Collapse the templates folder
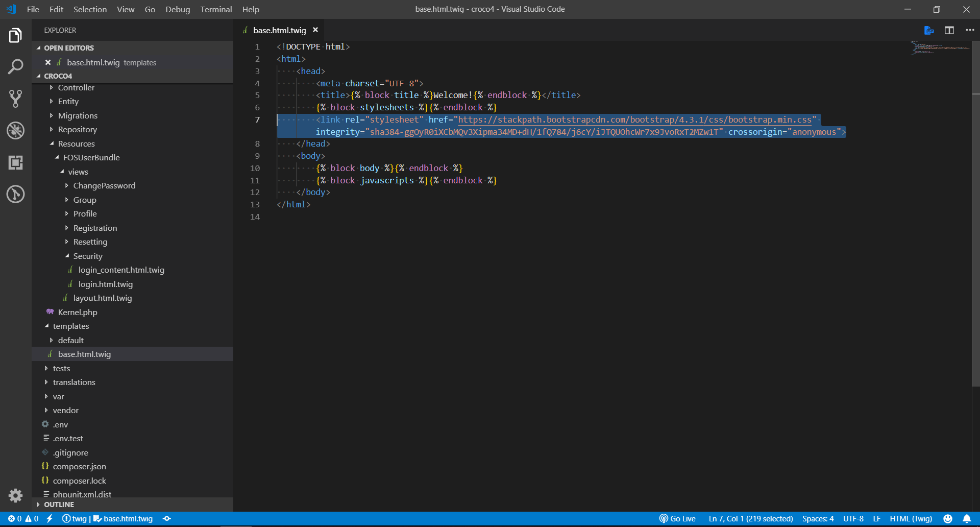This screenshot has height=527, width=980. click(x=46, y=326)
